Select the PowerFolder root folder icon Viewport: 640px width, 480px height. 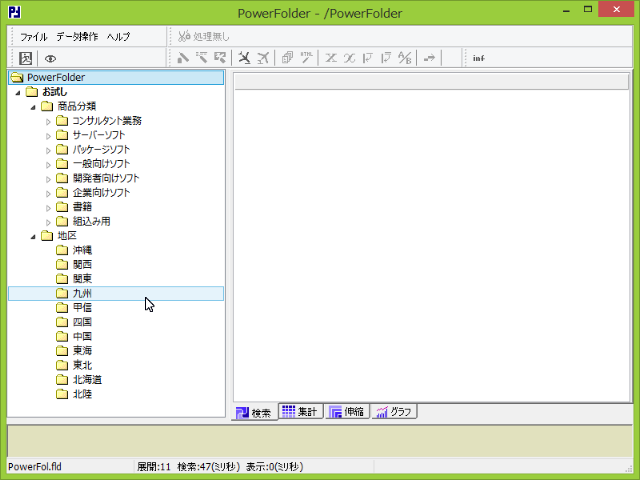click(x=17, y=77)
